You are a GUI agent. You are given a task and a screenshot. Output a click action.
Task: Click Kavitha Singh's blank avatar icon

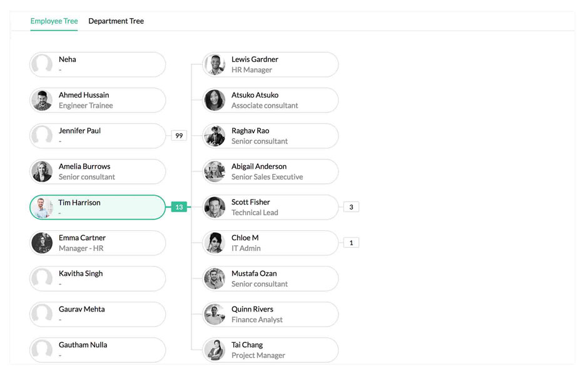click(x=42, y=278)
